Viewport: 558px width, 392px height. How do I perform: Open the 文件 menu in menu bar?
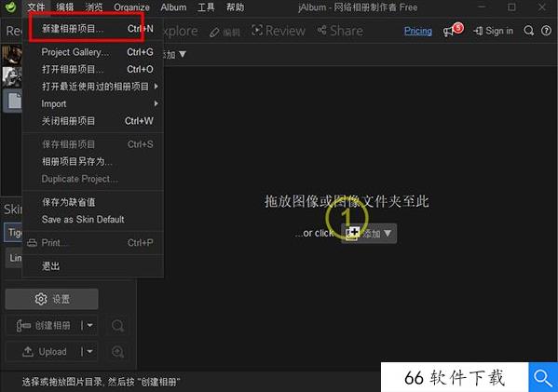point(36,7)
